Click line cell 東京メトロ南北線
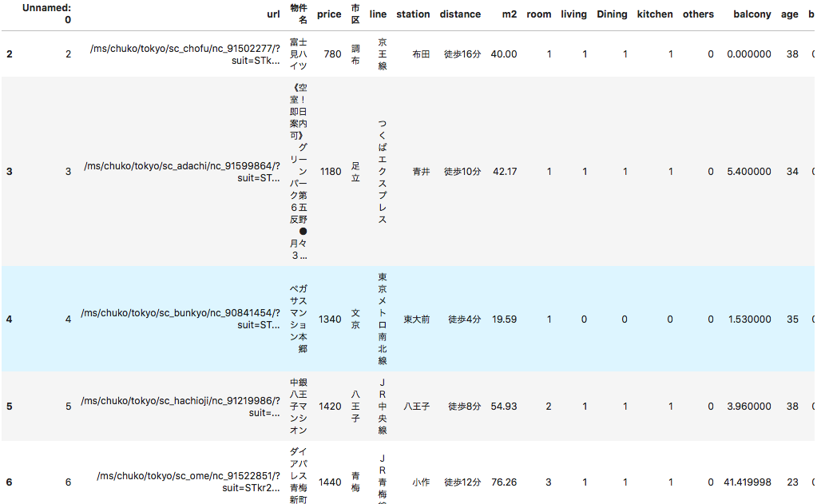This screenshot has width=821, height=504. (383, 319)
